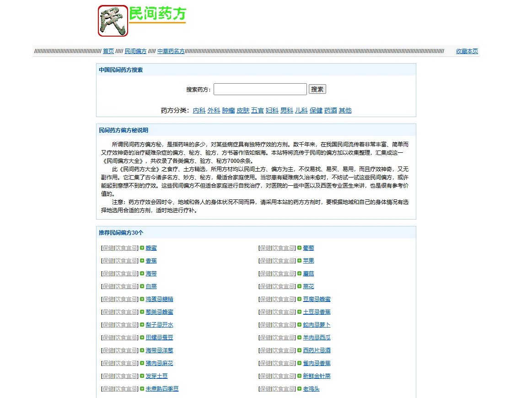Click the green arrow icon before 豆腐忌蜂蜜
This screenshot has width=532, height=398.
(299, 299)
